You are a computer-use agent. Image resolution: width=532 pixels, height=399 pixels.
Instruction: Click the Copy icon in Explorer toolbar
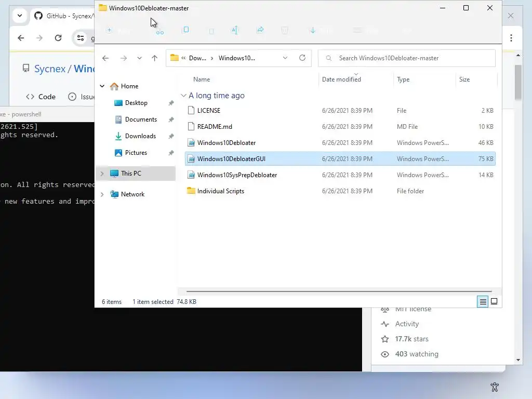click(186, 30)
